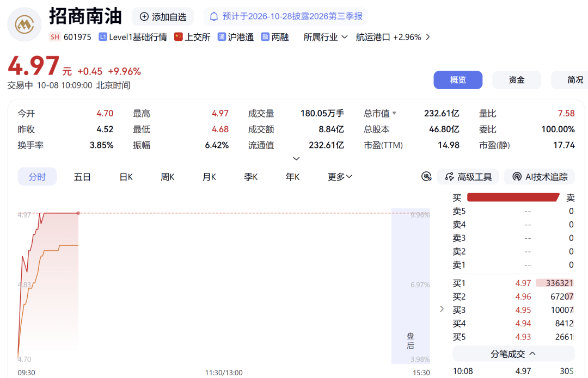This screenshot has width=588, height=378.
Task: Click the 买2 volume 67207
Action: tap(562, 297)
